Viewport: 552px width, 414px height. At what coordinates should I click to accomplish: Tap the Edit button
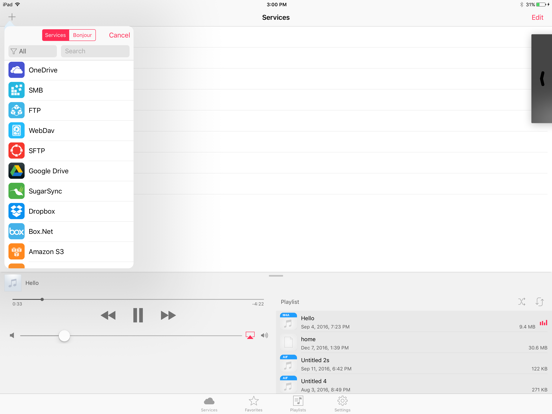coord(537,17)
